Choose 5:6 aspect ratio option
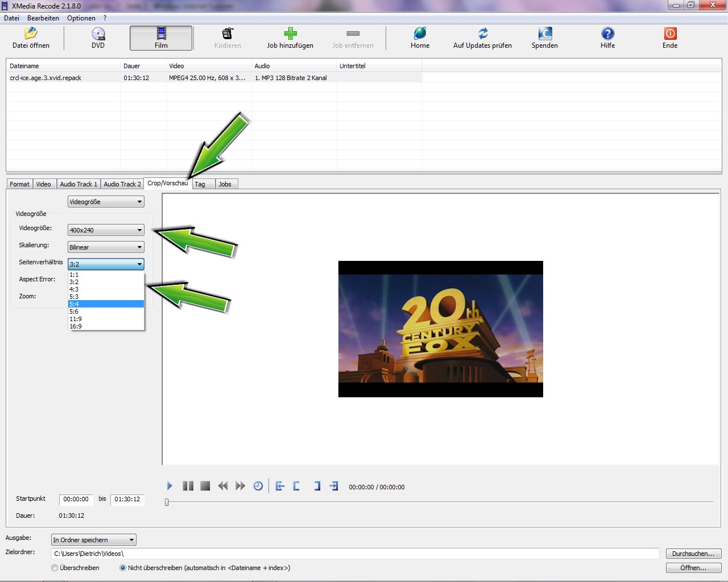728x582 pixels. [106, 311]
